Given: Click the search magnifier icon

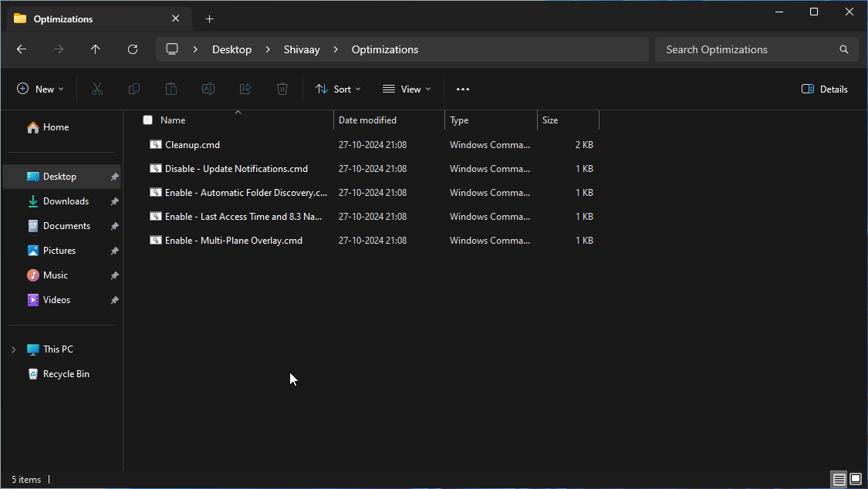Looking at the screenshot, I should [843, 49].
